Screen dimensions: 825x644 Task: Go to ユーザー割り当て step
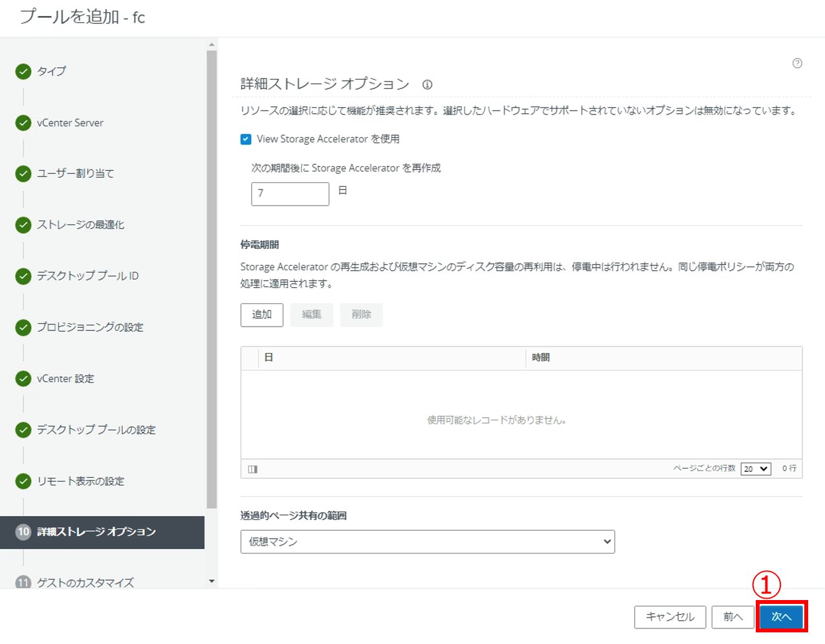75,173
